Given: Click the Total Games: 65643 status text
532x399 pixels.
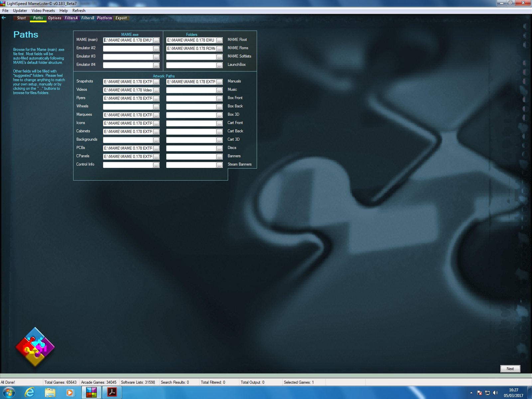Looking at the screenshot, I should [x=61, y=382].
